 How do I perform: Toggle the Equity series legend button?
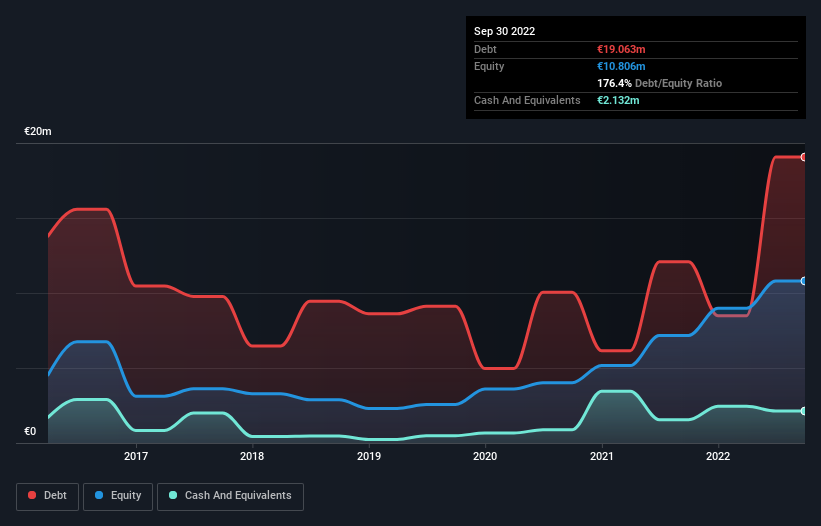pos(118,496)
